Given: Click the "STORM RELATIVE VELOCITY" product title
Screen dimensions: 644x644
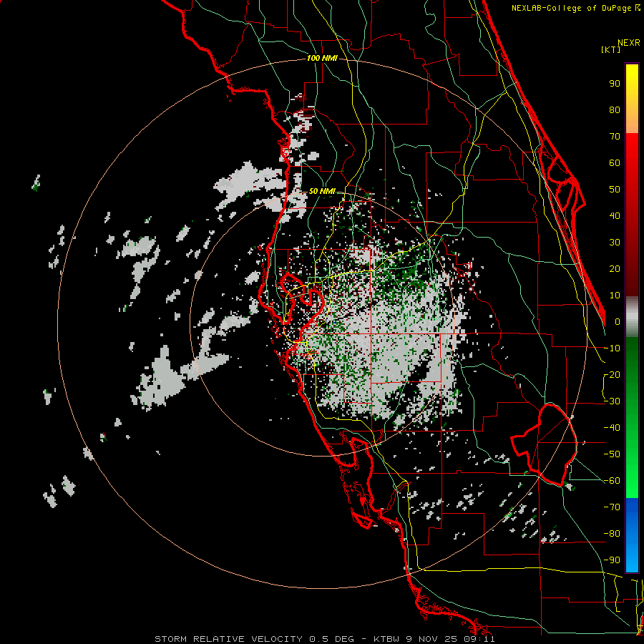Looking at the screenshot, I should 229,639.
